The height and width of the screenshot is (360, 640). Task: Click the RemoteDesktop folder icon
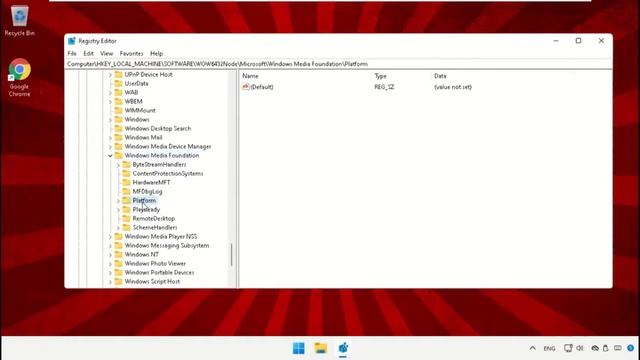pos(127,218)
